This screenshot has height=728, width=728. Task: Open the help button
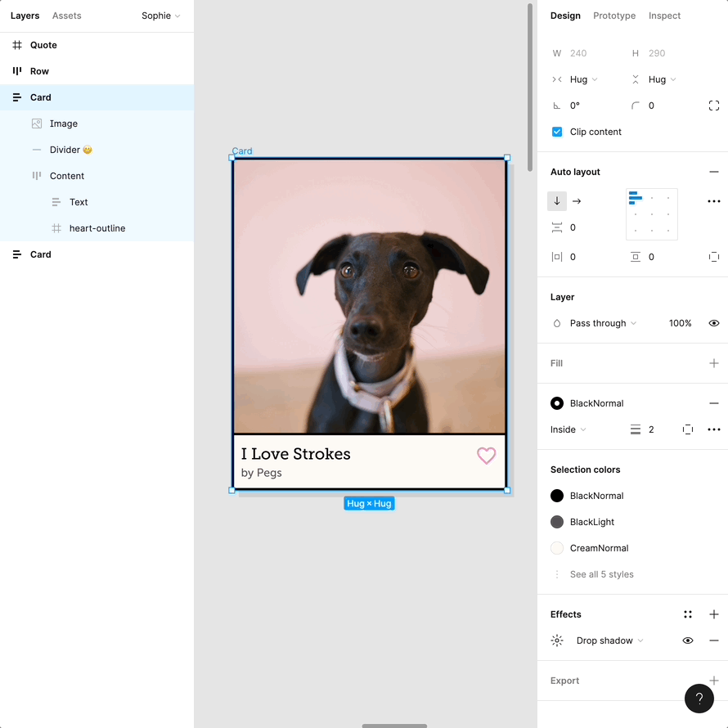[x=699, y=698]
